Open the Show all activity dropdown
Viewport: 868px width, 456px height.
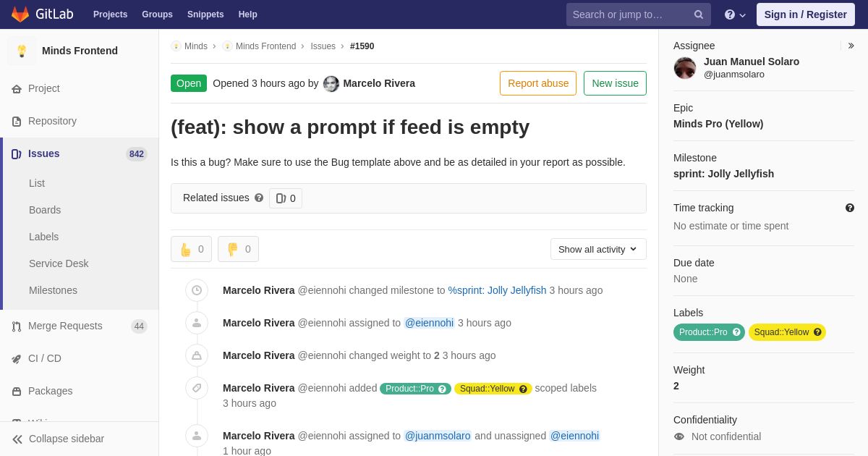click(598, 249)
